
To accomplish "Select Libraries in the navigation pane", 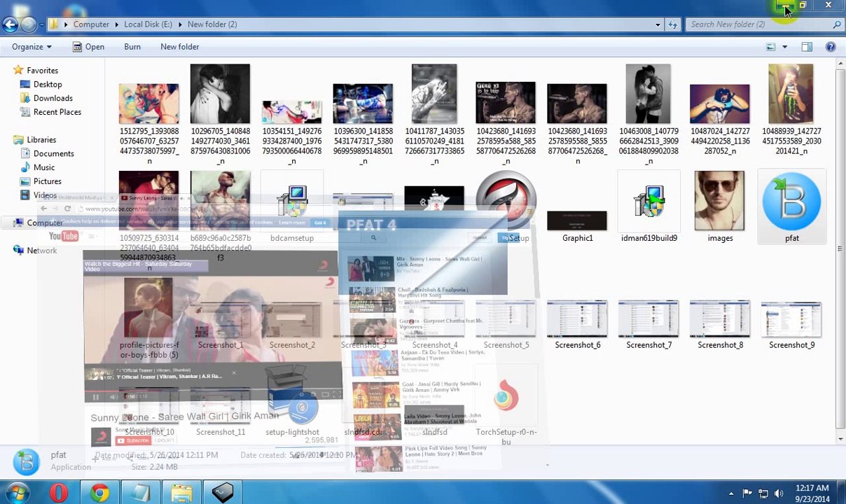I will (x=41, y=140).
